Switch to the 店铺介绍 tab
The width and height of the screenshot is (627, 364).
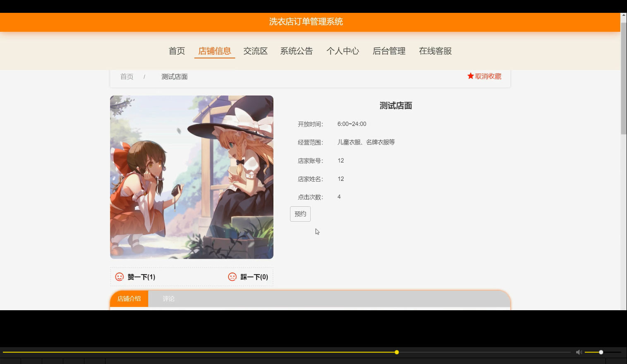pyautogui.click(x=129, y=298)
